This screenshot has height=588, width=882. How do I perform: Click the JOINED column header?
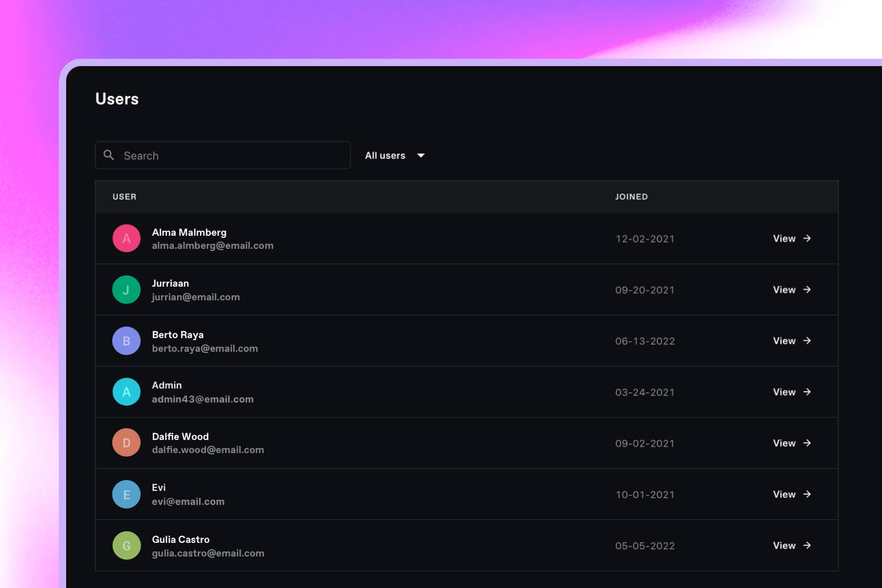point(631,197)
